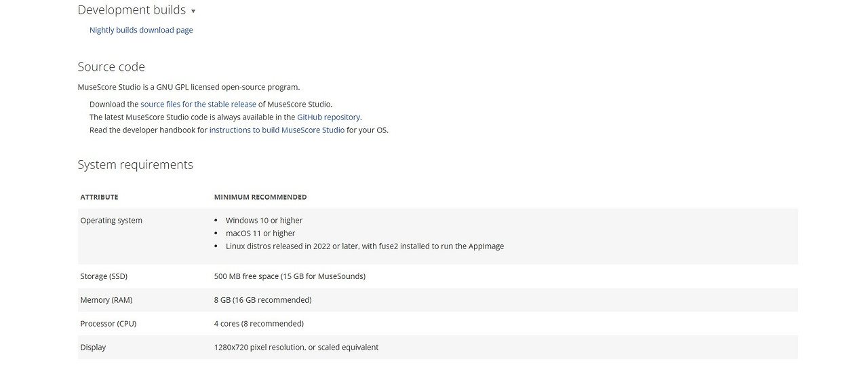Click the Development builds heading
868x372 pixels.
(132, 10)
